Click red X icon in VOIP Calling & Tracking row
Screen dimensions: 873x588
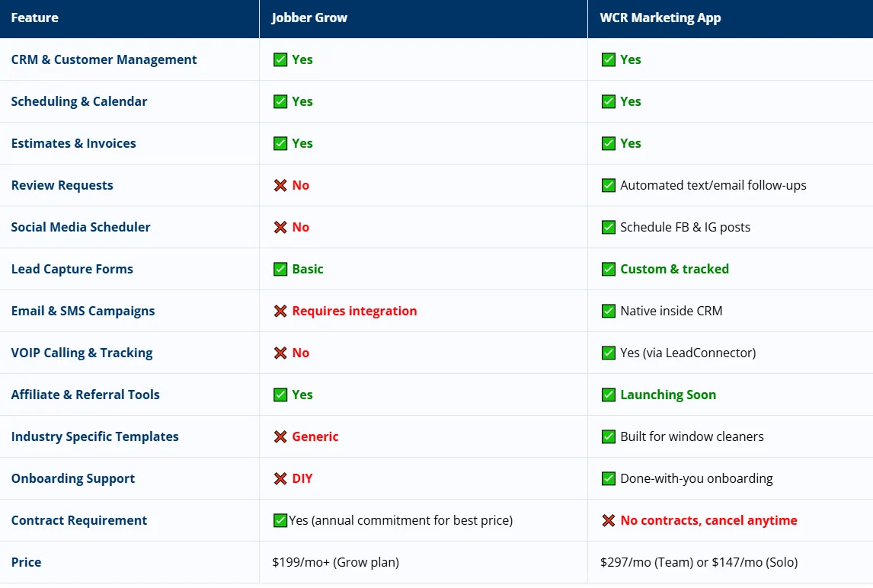[280, 353]
